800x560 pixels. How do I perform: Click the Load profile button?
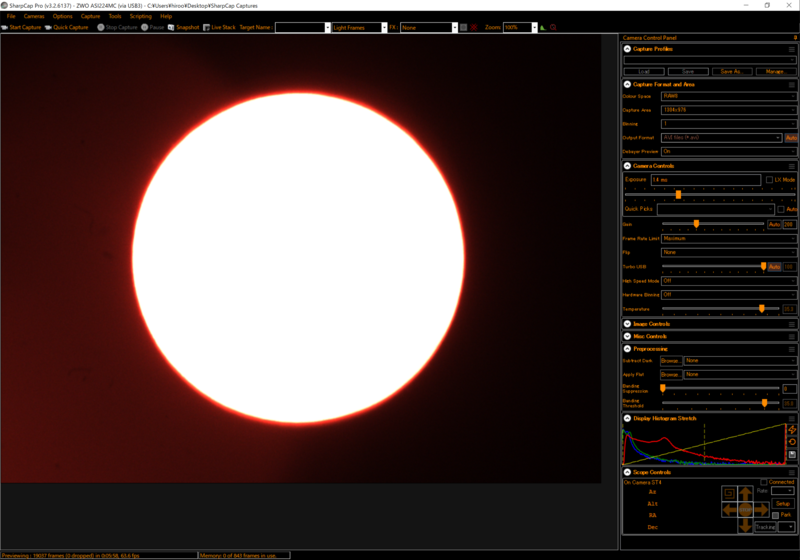644,71
